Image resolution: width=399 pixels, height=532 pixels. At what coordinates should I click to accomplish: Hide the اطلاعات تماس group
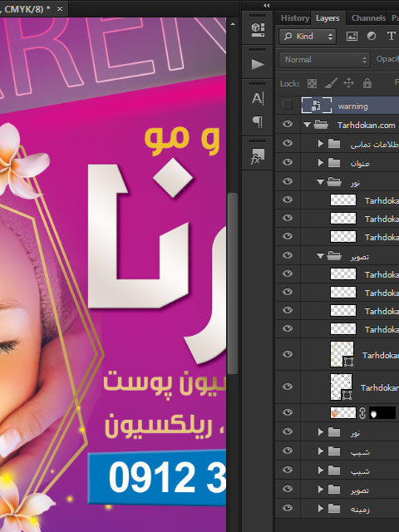288,143
